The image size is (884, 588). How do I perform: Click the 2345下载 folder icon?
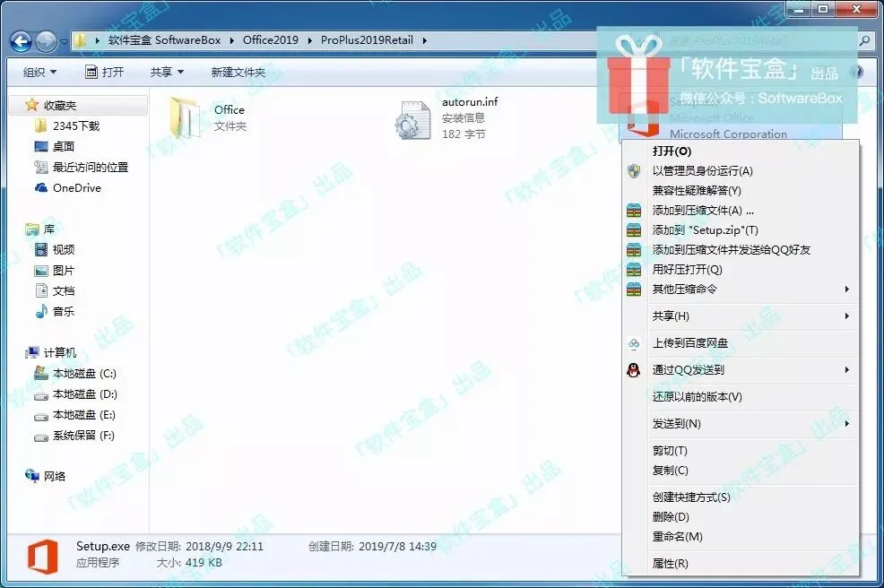40,125
